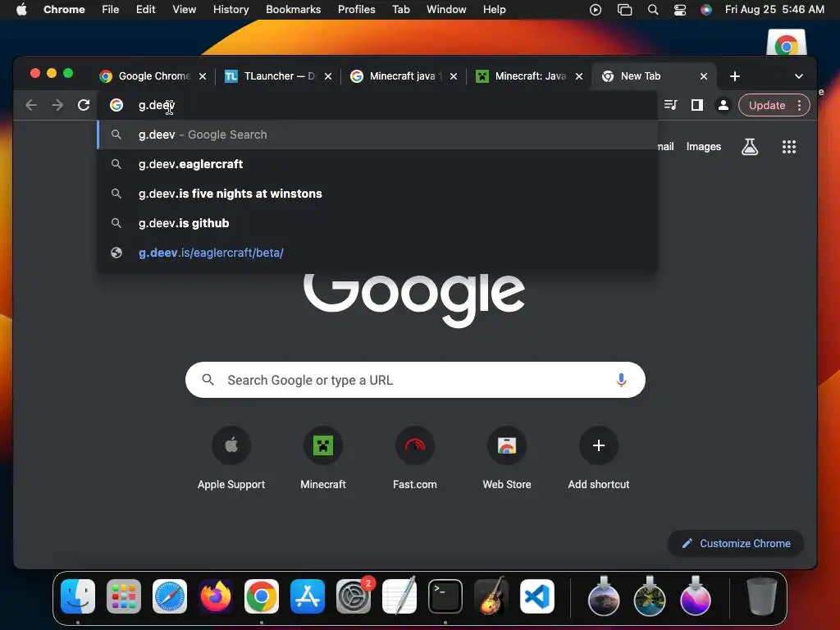Open Terminal from the Dock

pos(445,596)
